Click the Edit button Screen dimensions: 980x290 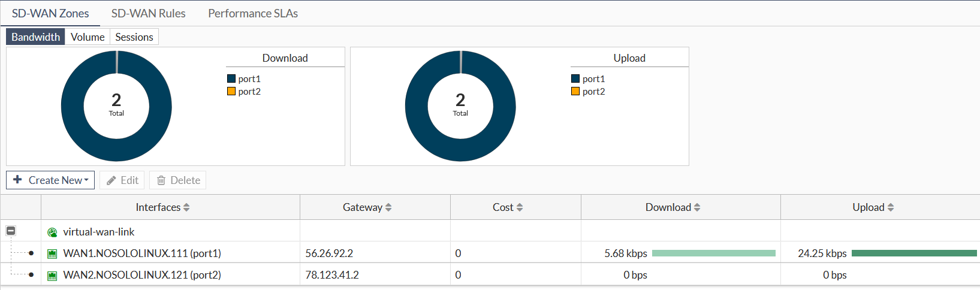[122, 180]
